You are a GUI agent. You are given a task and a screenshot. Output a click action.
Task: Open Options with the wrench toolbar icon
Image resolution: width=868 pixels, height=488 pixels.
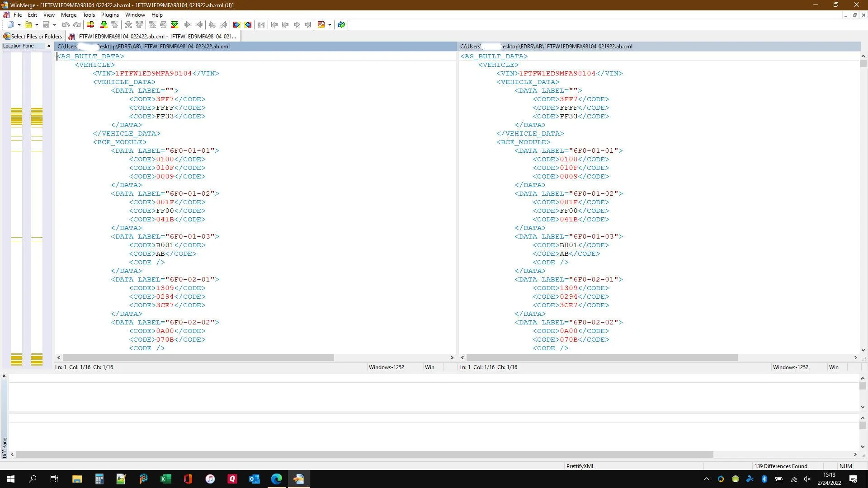(x=321, y=25)
